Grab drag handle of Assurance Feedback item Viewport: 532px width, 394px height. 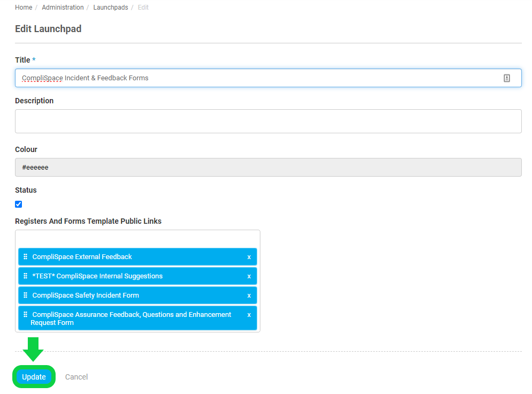tap(25, 315)
